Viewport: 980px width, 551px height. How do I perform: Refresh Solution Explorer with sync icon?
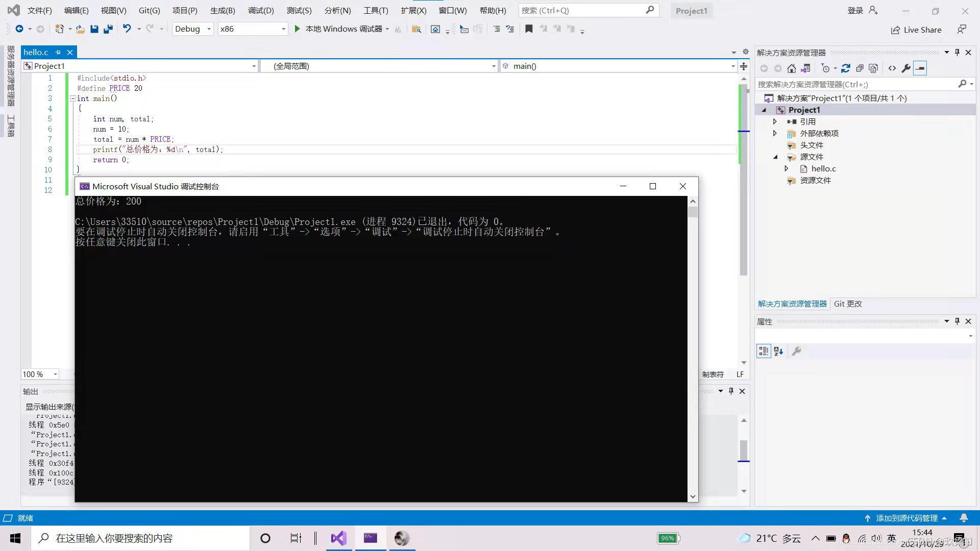tap(845, 68)
